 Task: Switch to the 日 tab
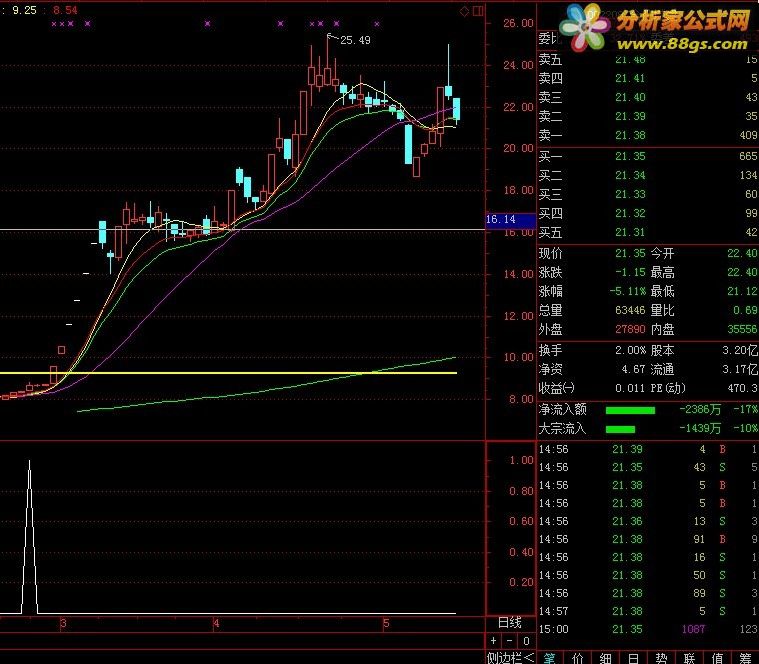point(633,658)
